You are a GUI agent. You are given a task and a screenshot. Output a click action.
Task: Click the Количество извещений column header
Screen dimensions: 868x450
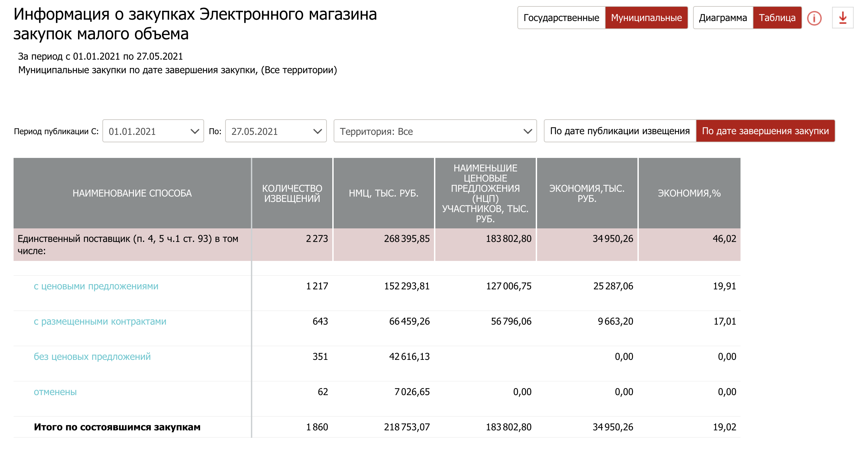pyautogui.click(x=292, y=193)
